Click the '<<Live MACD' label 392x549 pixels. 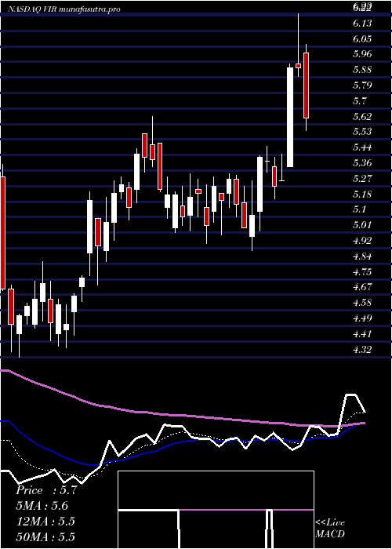pyautogui.click(x=330, y=528)
